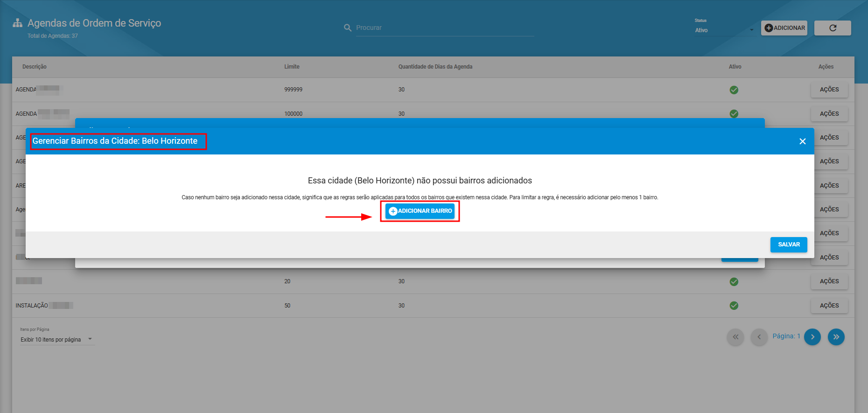Image resolution: width=868 pixels, height=413 pixels.
Task: Click the Ativo column header
Action: (735, 67)
